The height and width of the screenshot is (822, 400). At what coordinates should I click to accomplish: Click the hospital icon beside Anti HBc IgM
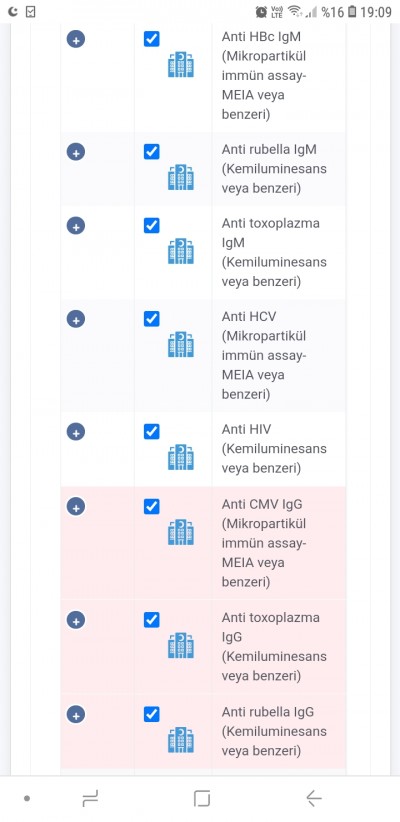181,64
